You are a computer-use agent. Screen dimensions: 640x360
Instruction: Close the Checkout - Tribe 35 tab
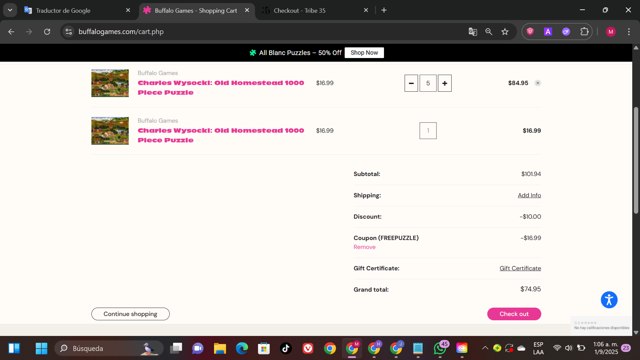(x=366, y=10)
